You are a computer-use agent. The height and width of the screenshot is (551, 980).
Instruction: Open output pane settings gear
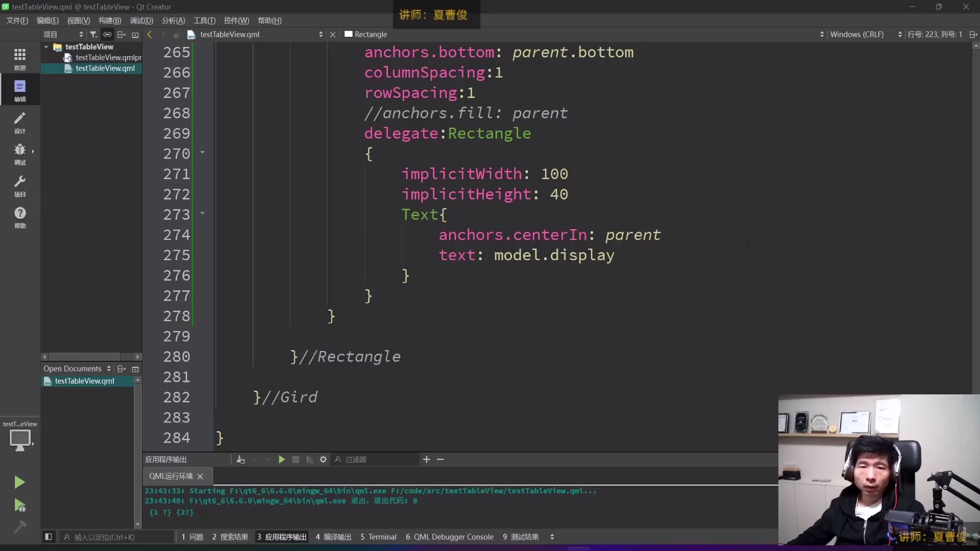(x=323, y=460)
